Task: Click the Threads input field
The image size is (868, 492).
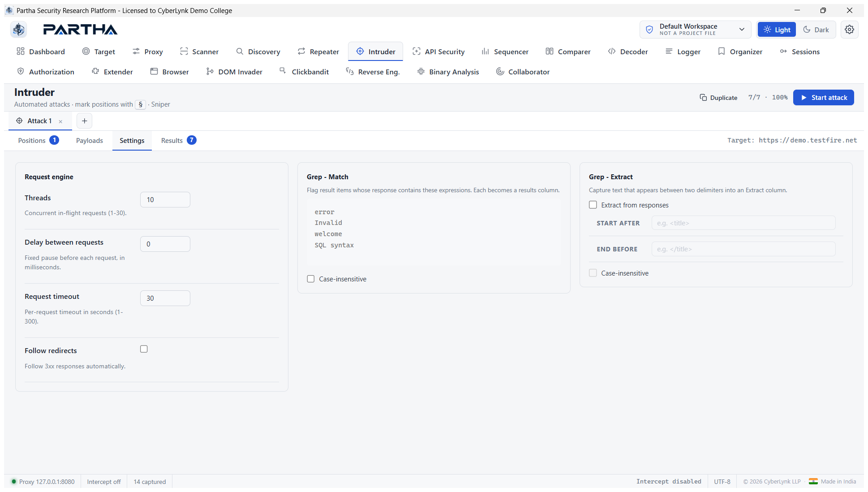Action: click(x=165, y=199)
